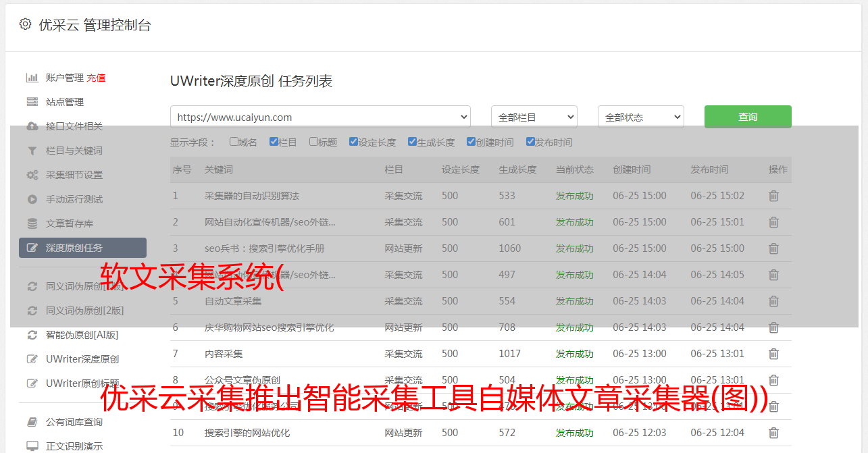Open 智能伪原创[AI版] link

tap(82, 335)
